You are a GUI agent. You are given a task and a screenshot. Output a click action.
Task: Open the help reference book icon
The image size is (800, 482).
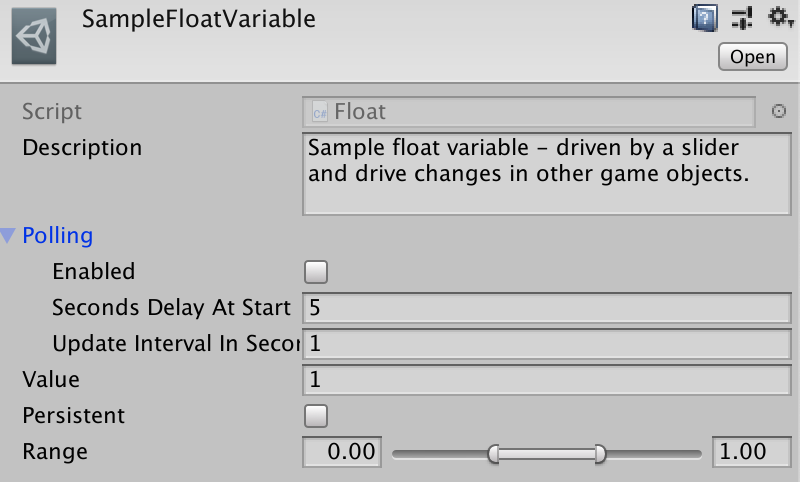click(x=705, y=18)
